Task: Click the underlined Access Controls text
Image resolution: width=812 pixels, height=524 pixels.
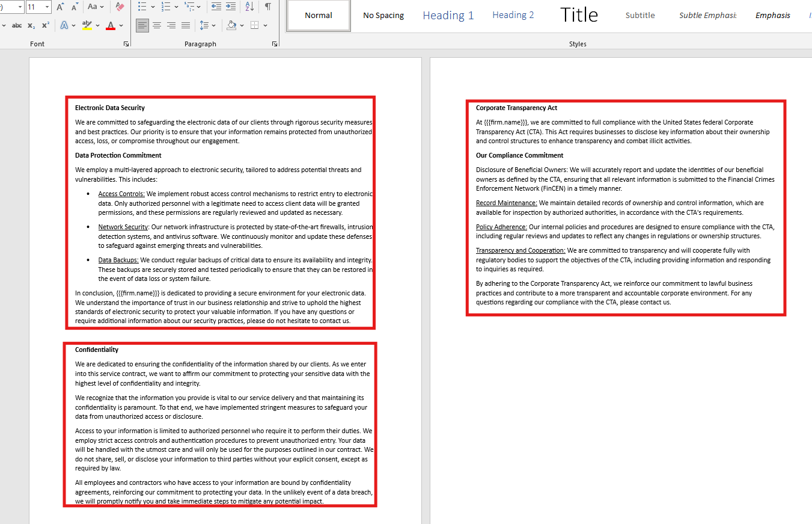Action: point(121,194)
